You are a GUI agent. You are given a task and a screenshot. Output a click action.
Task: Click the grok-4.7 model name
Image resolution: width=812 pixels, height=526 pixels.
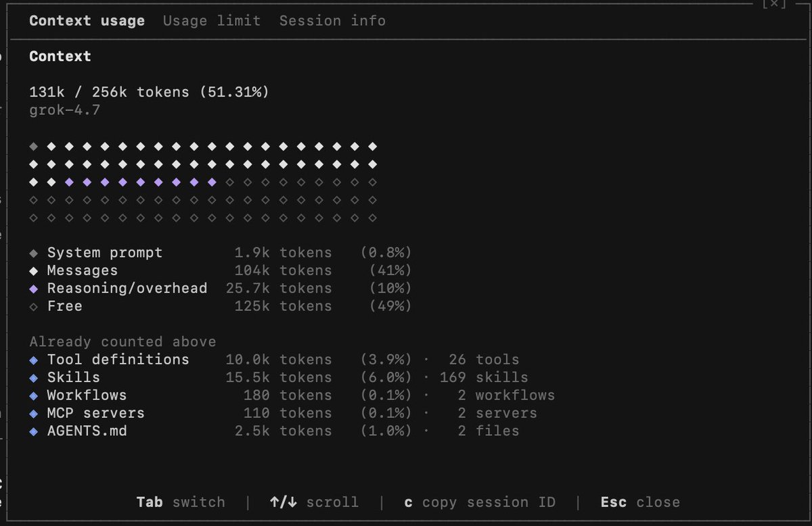65,110
